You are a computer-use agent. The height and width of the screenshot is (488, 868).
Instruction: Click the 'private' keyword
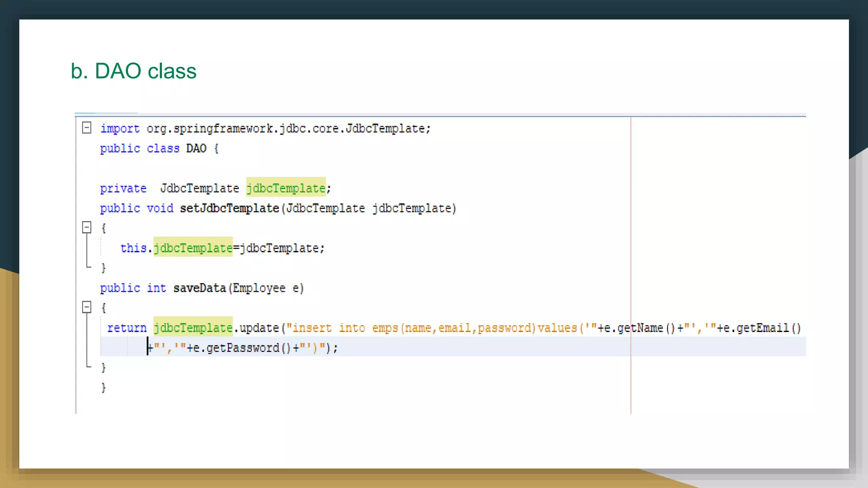pyautogui.click(x=123, y=188)
